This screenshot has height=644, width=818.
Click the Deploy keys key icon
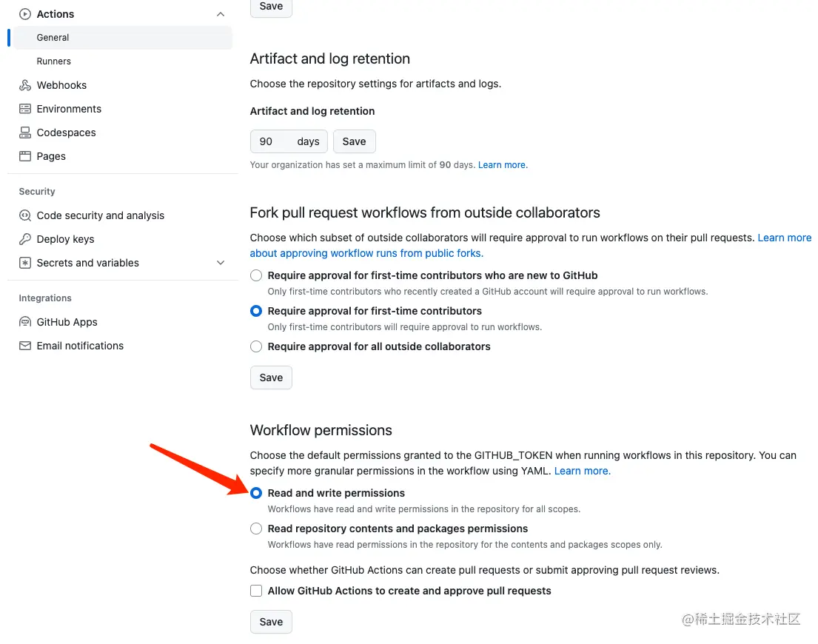[x=25, y=239]
